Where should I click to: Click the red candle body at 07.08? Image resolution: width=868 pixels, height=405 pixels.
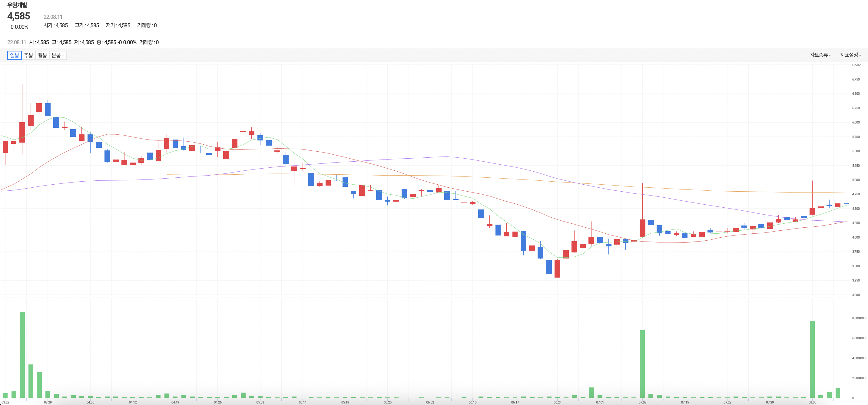(x=642, y=228)
